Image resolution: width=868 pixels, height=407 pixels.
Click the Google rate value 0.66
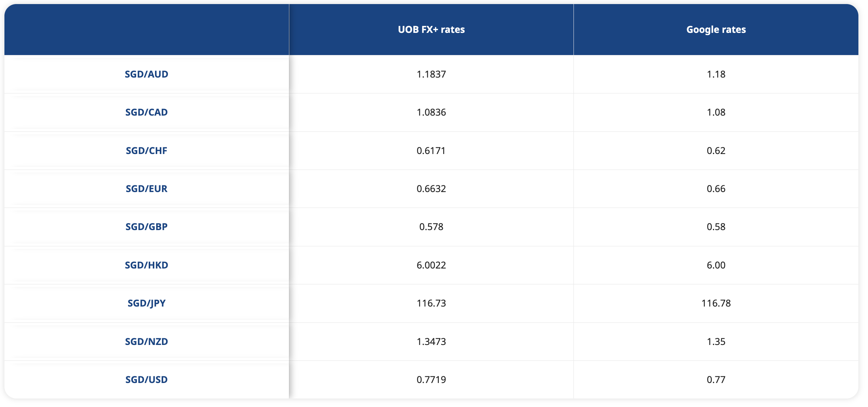tap(716, 189)
